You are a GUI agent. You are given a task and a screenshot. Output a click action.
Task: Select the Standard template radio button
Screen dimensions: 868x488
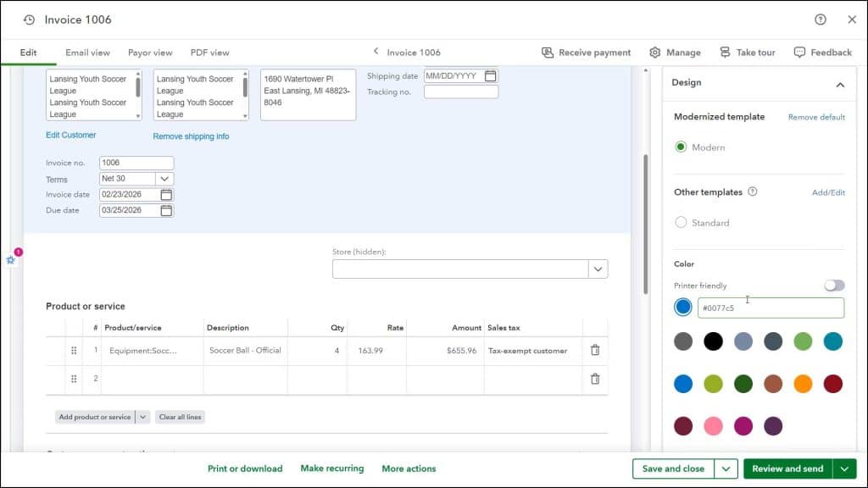click(681, 222)
